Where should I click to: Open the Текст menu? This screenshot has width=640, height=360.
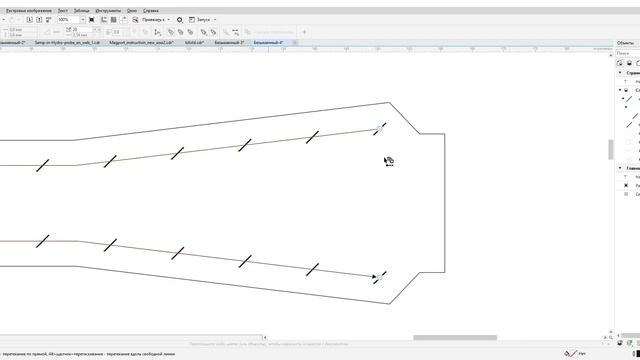pyautogui.click(x=63, y=11)
